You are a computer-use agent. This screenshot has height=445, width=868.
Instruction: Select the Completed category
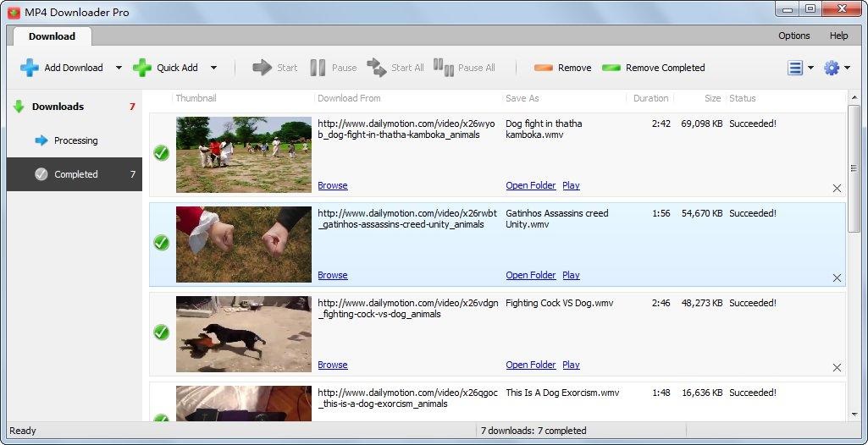click(75, 174)
